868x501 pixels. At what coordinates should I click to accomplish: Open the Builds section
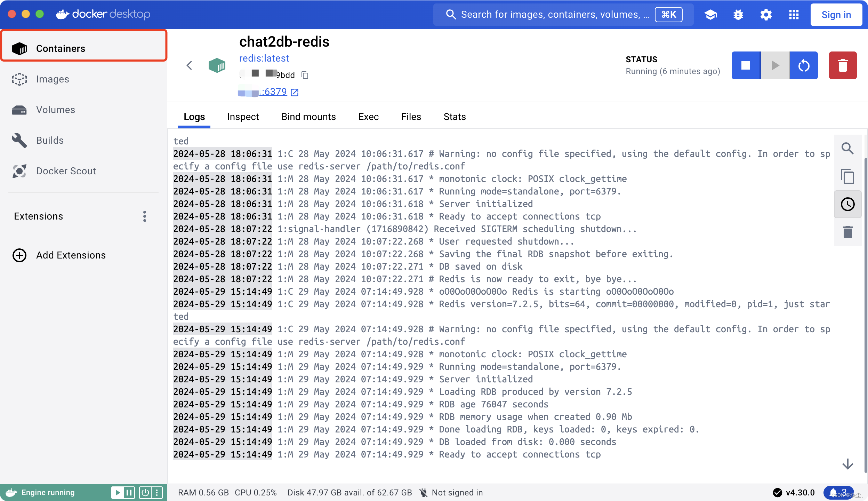[84, 141]
